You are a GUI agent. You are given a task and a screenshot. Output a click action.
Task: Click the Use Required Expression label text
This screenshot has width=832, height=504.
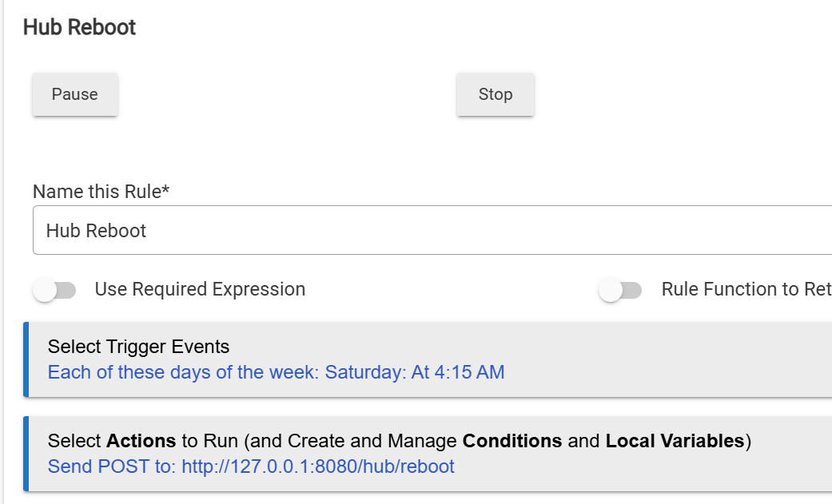[x=200, y=289]
